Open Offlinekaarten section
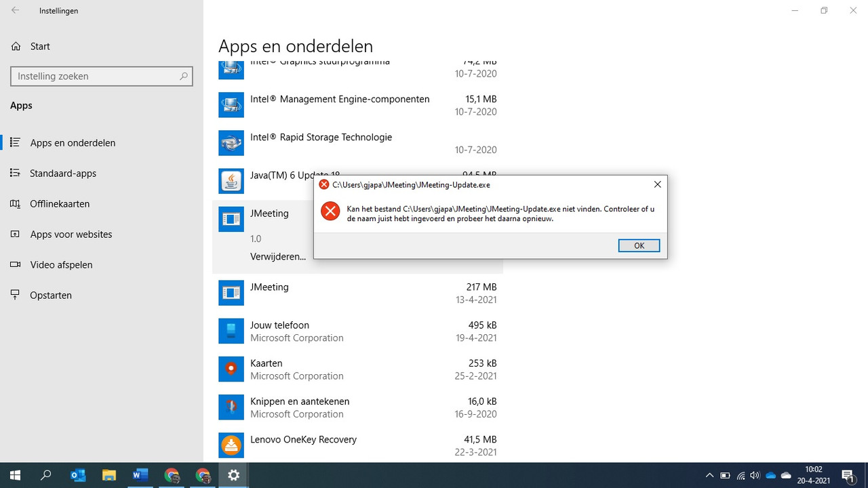Screen dimensions: 868x488 (102, 204)
